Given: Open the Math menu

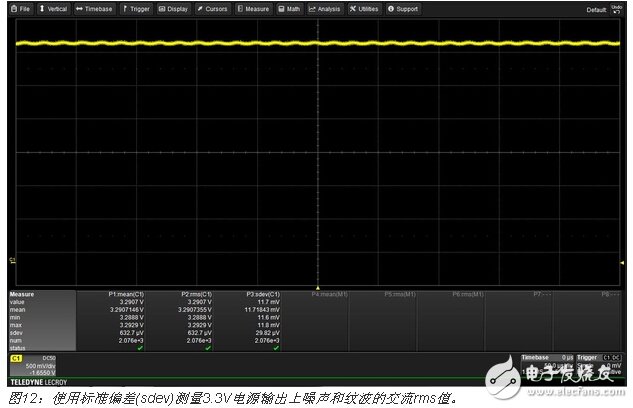Looking at the screenshot, I should [x=289, y=8].
